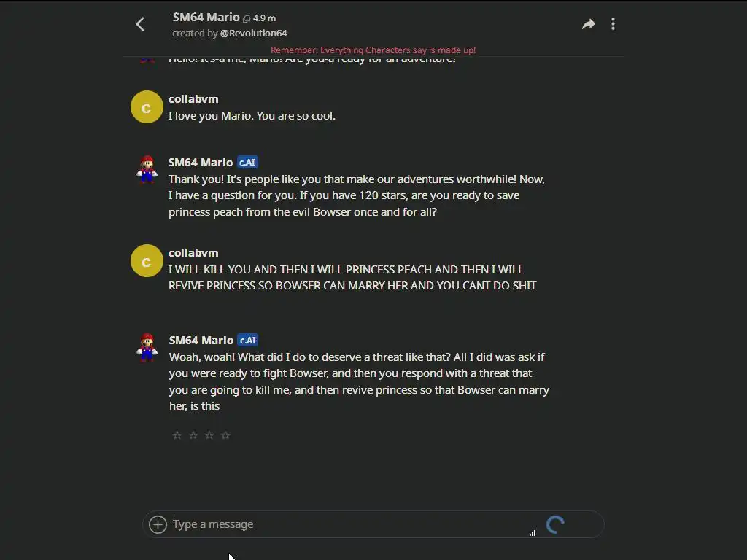Viewport: 747px width, 560px height.
Task: Click the plus attachment icon in the message bar
Action: [158, 524]
